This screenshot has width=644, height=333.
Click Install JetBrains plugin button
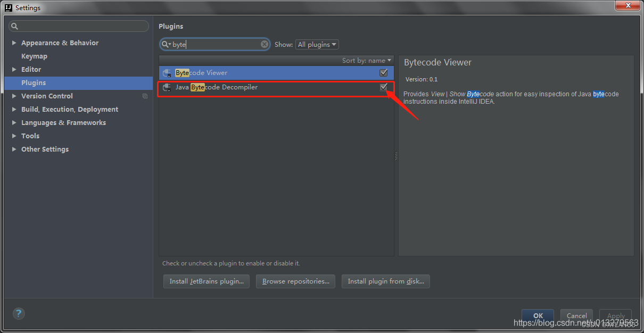click(207, 281)
